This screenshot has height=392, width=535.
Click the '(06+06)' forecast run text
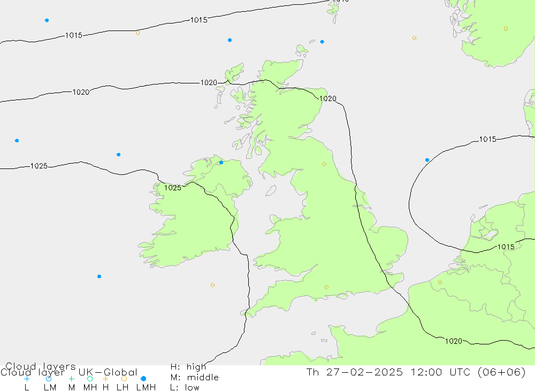[502, 372]
